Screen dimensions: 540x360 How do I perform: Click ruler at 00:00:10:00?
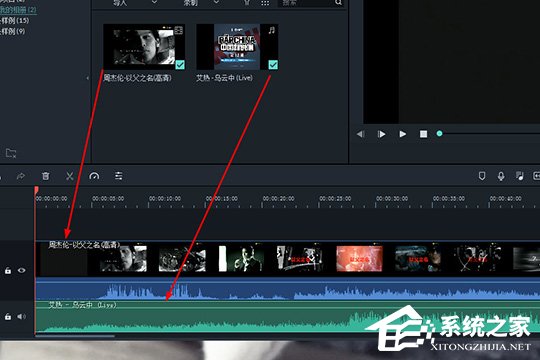pos(165,199)
